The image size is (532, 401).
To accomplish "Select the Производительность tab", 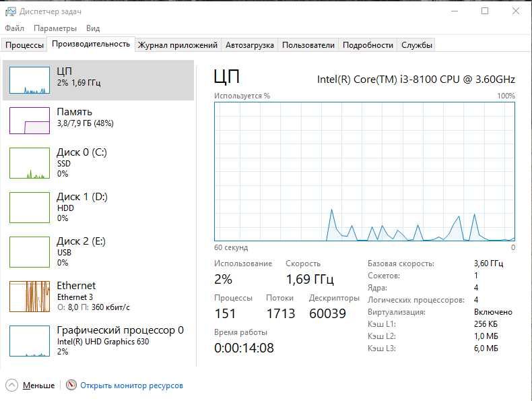I will (91, 44).
